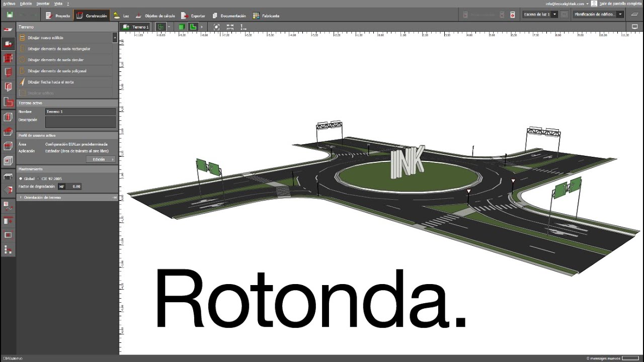Select the Terreno tool in sidebar
The image size is (644, 362).
[x=8, y=44]
